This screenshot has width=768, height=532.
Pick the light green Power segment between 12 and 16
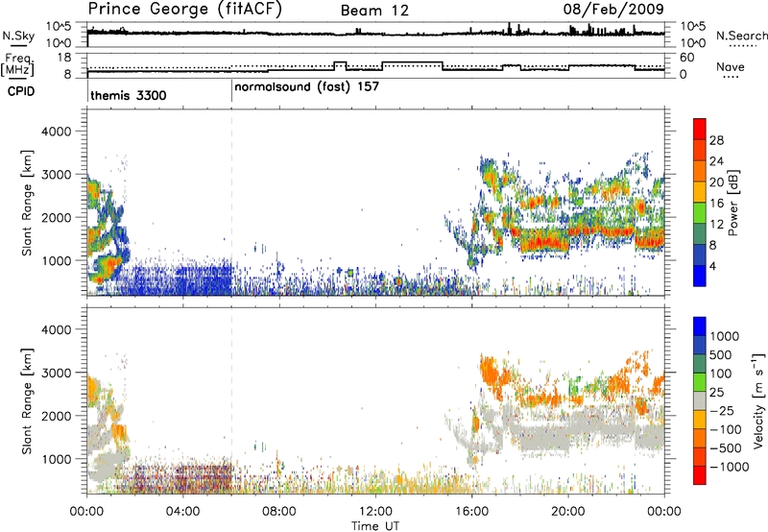[700, 213]
